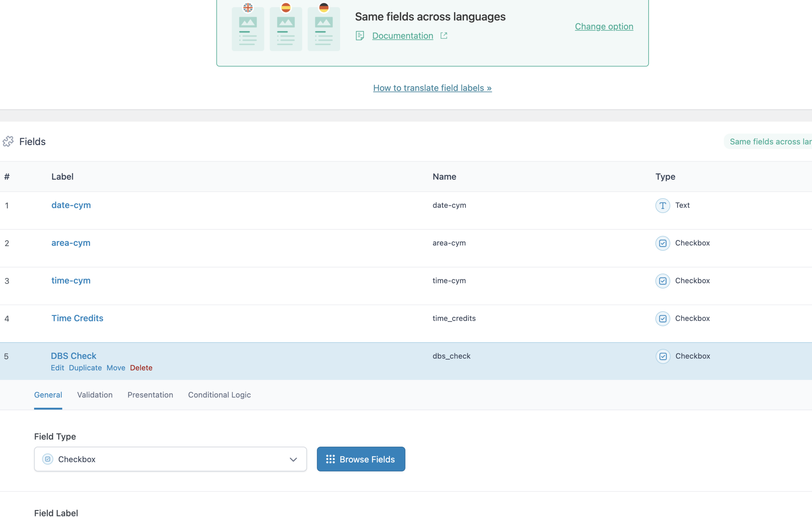
Task: Open the Conditional Logic tab
Action: [219, 395]
